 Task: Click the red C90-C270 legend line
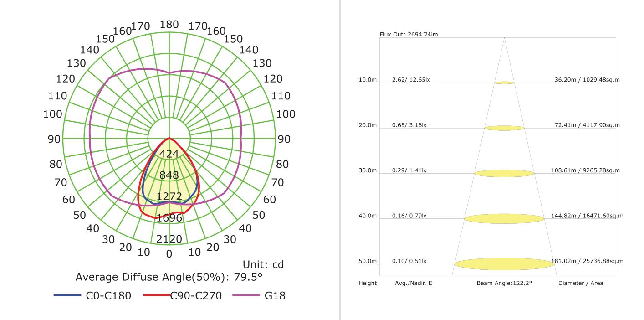point(157,295)
